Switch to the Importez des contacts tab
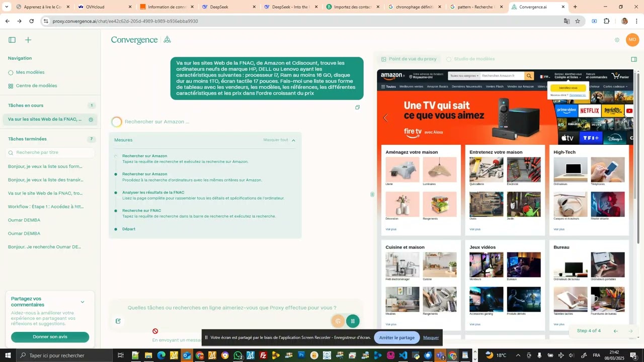Screen dimensions: 644x362 point(352,7)
